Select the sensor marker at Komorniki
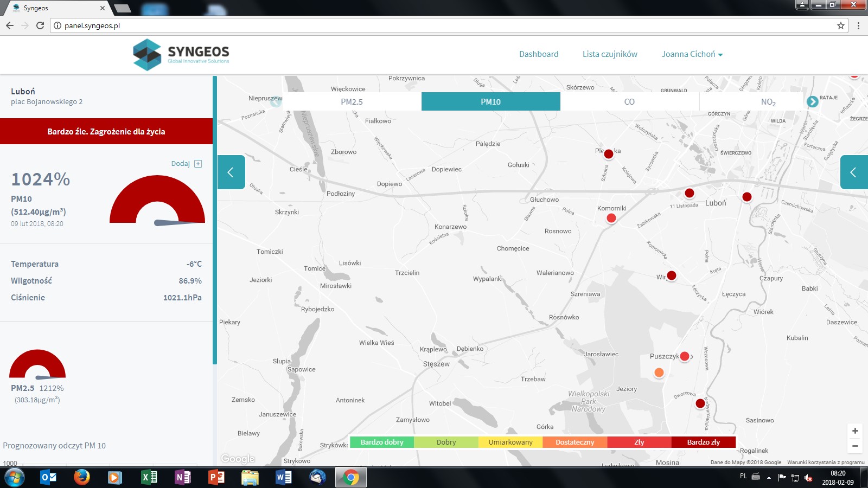This screenshot has height=488, width=868. (611, 218)
